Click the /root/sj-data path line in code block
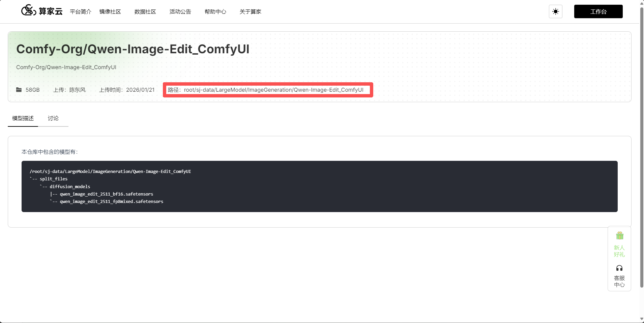 (110, 172)
